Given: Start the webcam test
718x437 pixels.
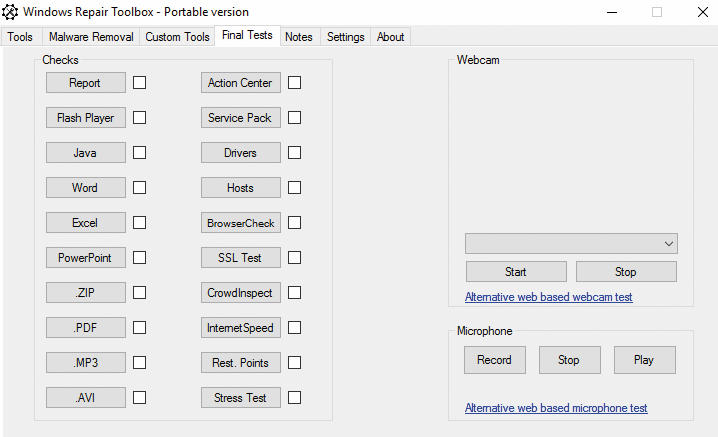Looking at the screenshot, I should pos(516,272).
